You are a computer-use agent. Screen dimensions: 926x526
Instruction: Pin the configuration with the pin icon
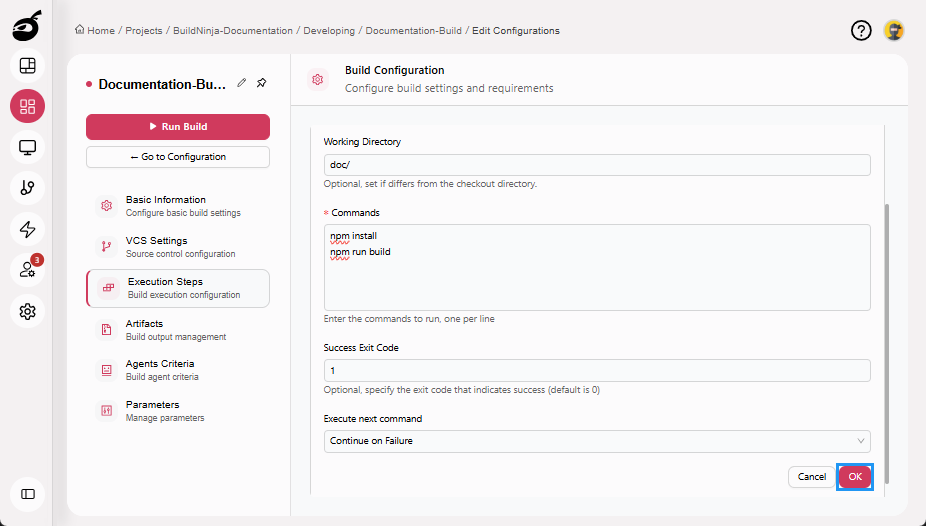click(x=262, y=83)
